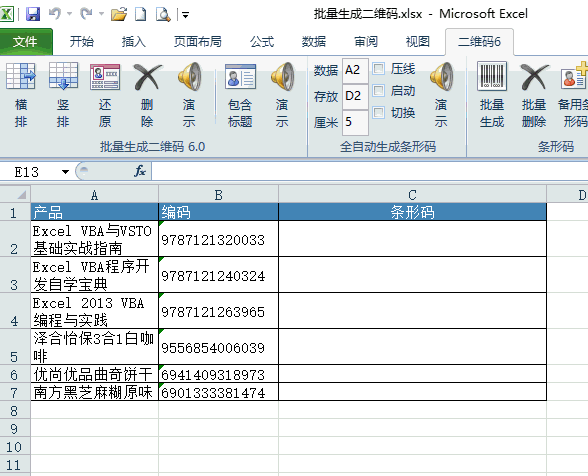Expand the Undo history dropdown arrow
Image resolution: width=588 pixels, height=476 pixels.
pyautogui.click(x=69, y=14)
